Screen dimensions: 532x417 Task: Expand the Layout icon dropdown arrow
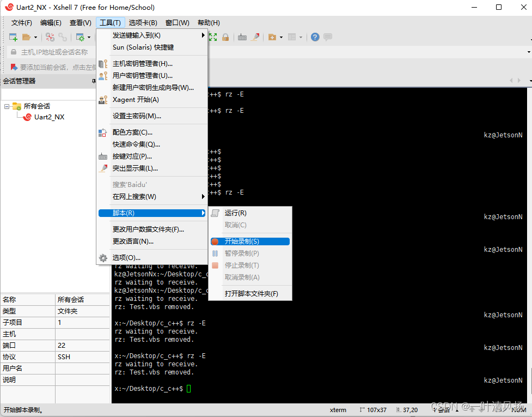pos(301,38)
